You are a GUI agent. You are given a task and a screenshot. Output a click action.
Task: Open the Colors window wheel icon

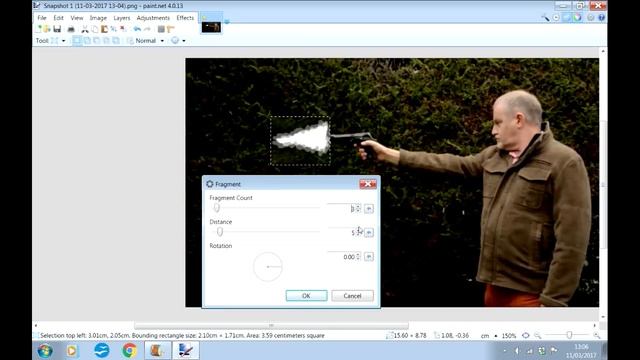tap(577, 18)
